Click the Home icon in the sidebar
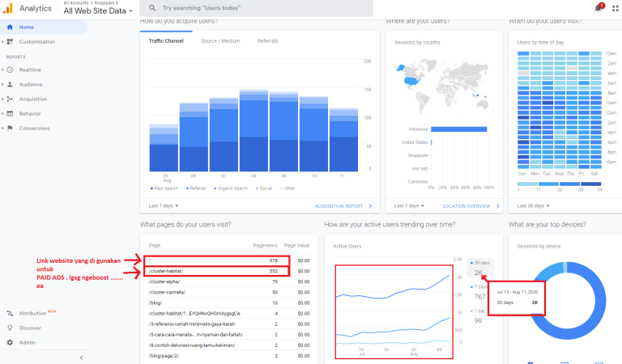622x364 pixels. tap(10, 28)
